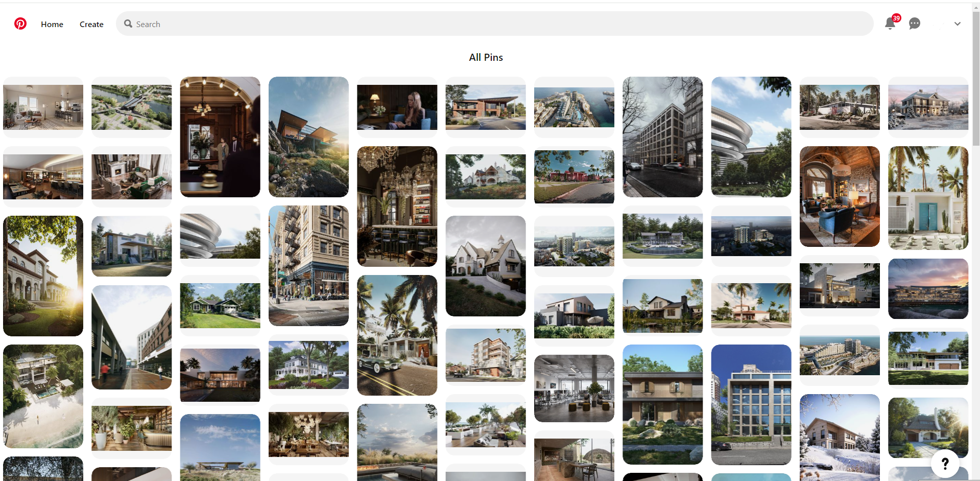
Task: Open the dark wood arched hall pin
Action: (220, 137)
